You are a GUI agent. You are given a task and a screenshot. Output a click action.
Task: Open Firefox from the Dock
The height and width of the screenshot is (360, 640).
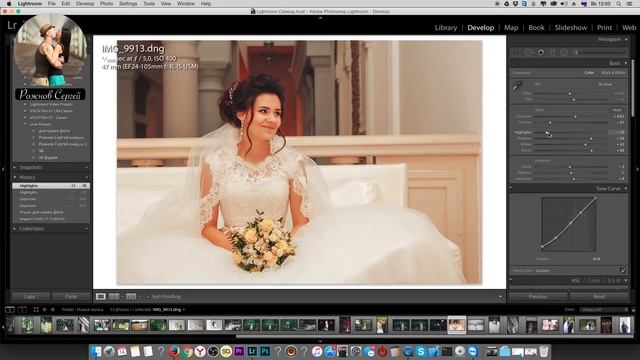point(174,351)
